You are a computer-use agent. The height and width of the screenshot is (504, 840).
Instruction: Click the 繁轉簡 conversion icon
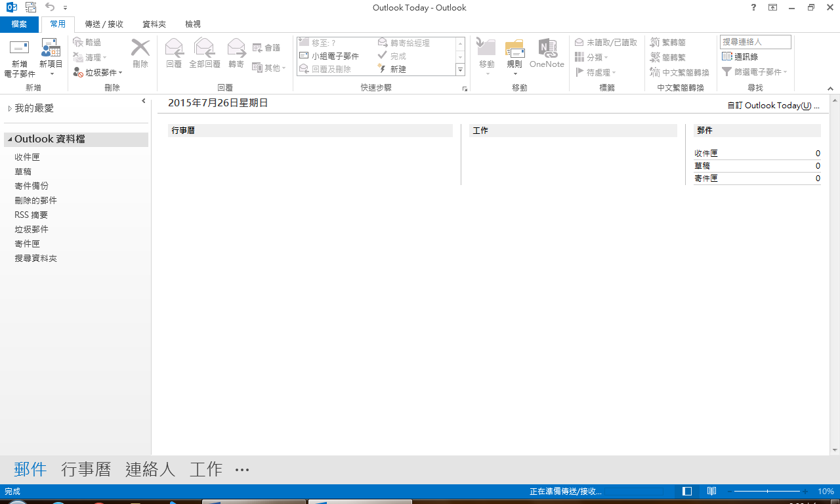[x=655, y=42]
